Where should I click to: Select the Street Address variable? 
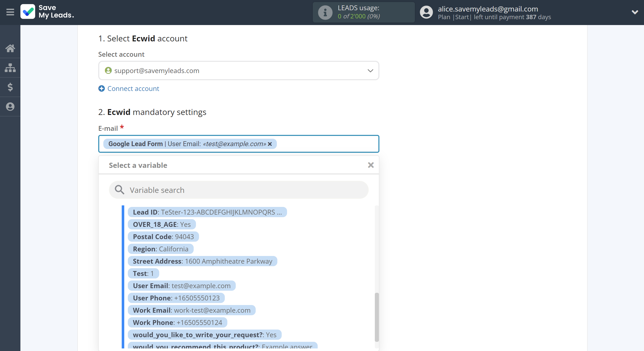202,261
